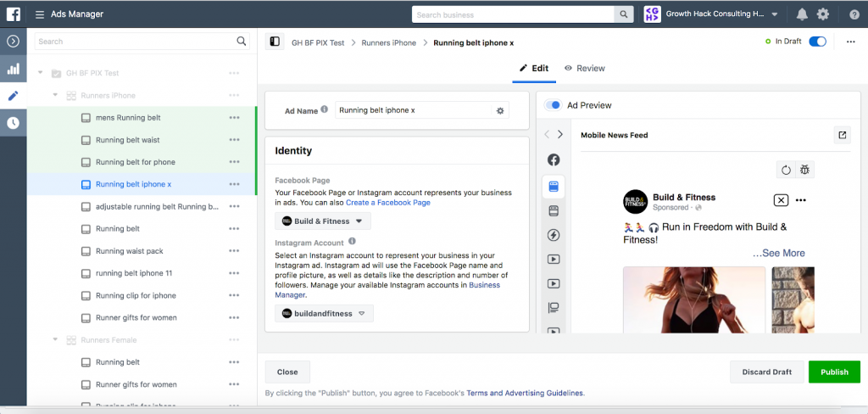Click the Search business input field
The width and height of the screenshot is (868, 414).
513,14
